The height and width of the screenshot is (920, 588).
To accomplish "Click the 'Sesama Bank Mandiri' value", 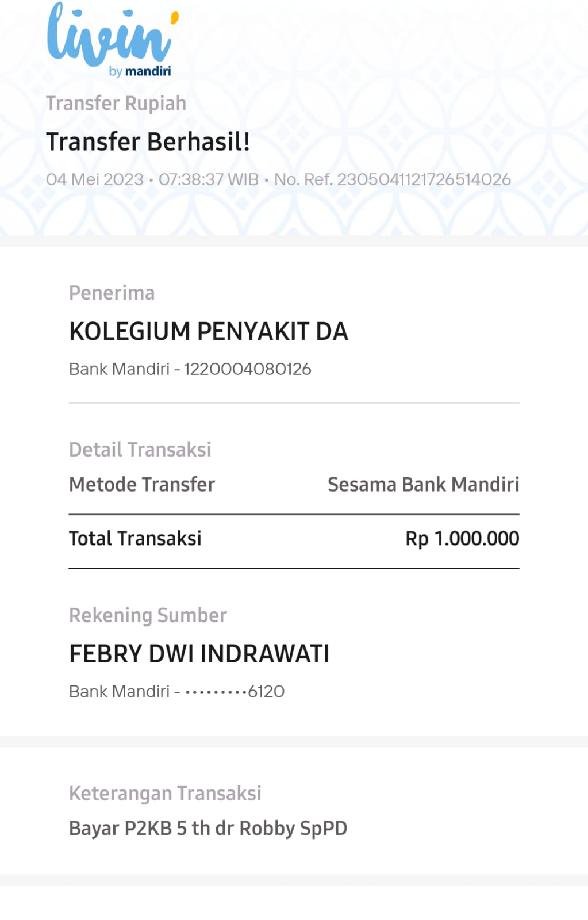I will (423, 485).
